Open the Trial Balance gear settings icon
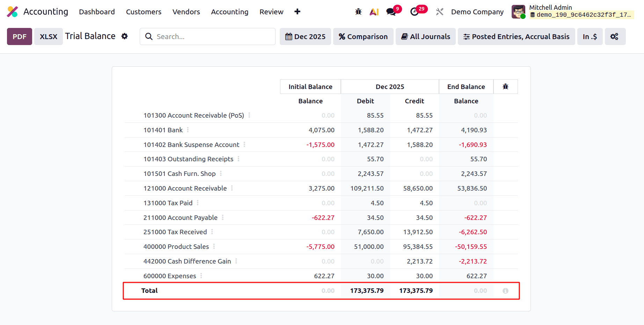Viewport: 644px width, 325px height. point(125,36)
